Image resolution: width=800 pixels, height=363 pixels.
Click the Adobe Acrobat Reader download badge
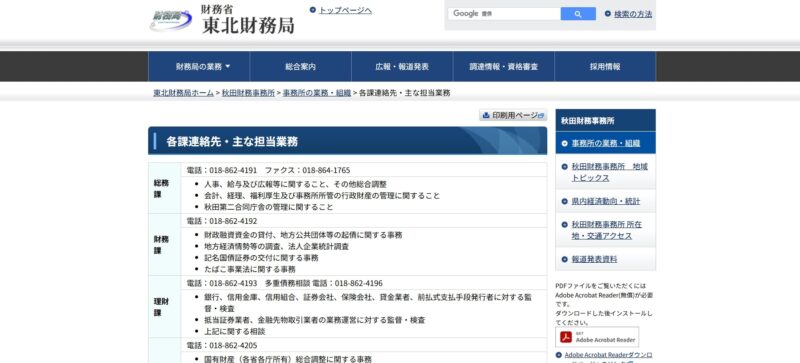[x=597, y=337]
